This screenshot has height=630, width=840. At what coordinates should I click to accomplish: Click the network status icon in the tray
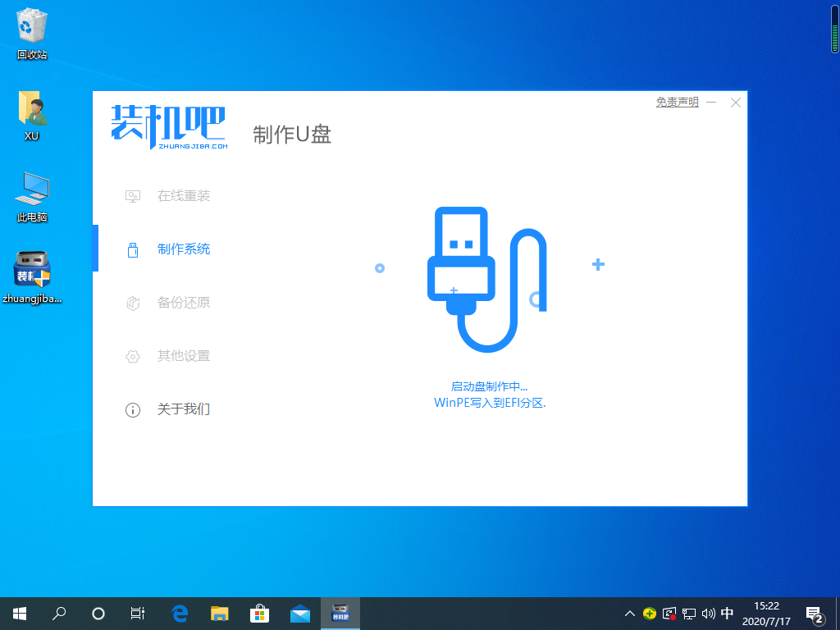pos(687,613)
